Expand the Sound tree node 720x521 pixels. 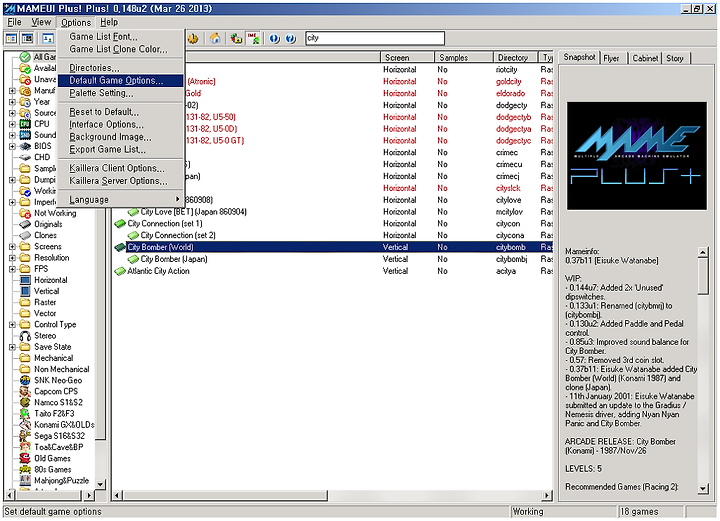point(12,135)
